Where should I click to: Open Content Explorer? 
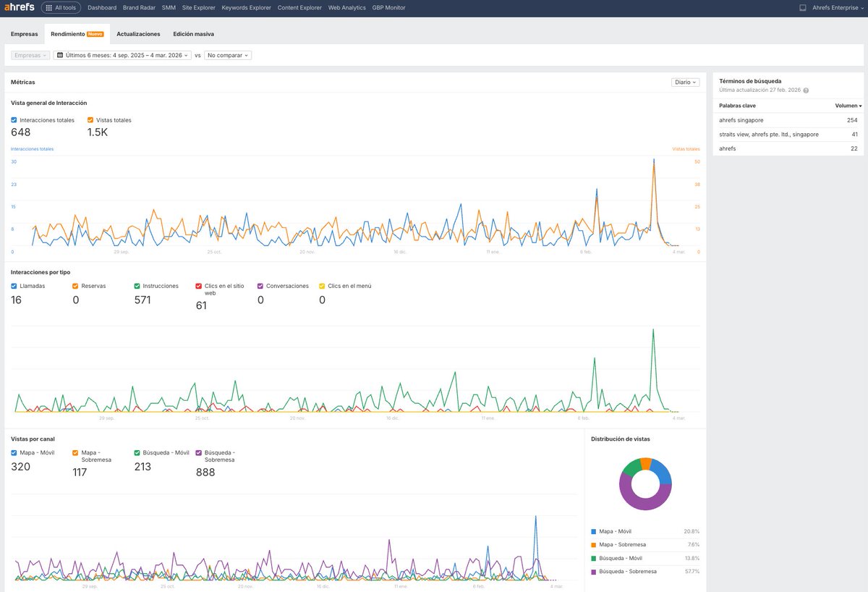299,8
